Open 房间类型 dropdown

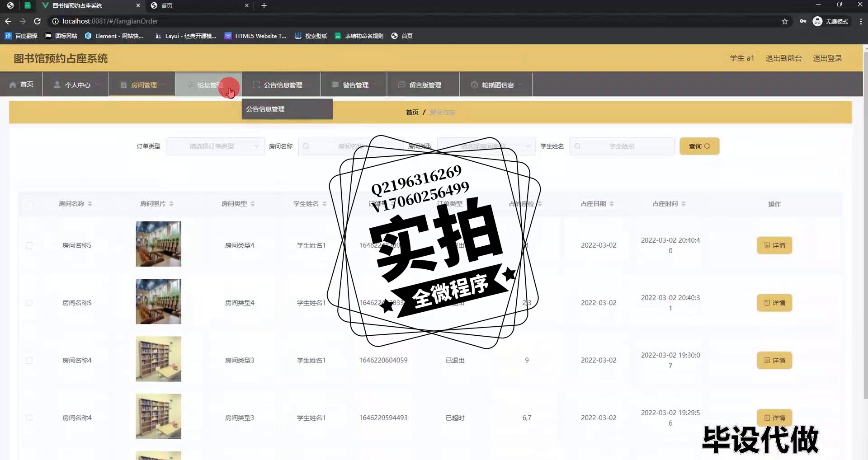point(486,146)
